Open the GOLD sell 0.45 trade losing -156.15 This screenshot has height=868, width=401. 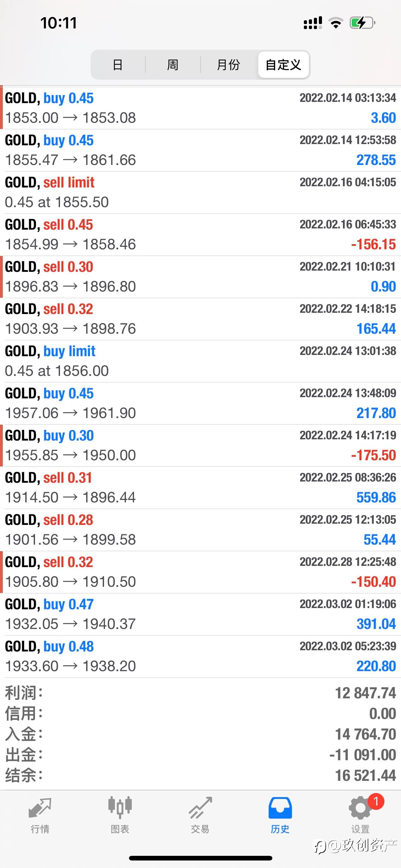coord(200,235)
